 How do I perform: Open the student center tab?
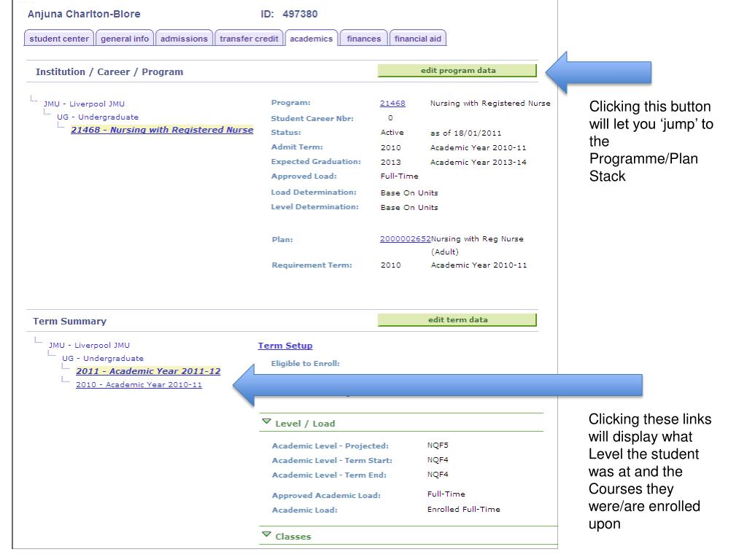click(59, 39)
